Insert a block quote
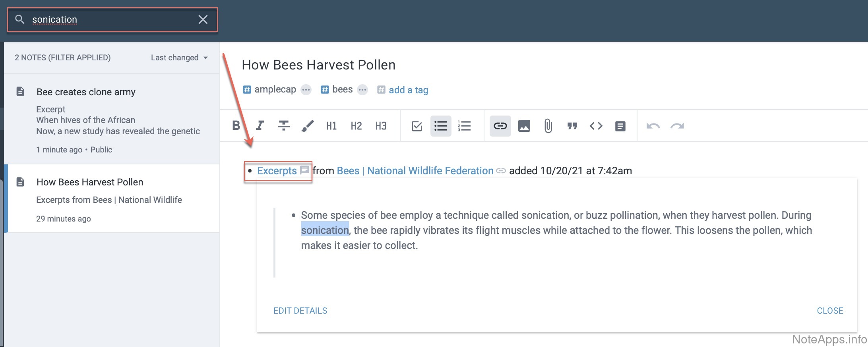Screen dimensions: 868x347 tap(572, 126)
